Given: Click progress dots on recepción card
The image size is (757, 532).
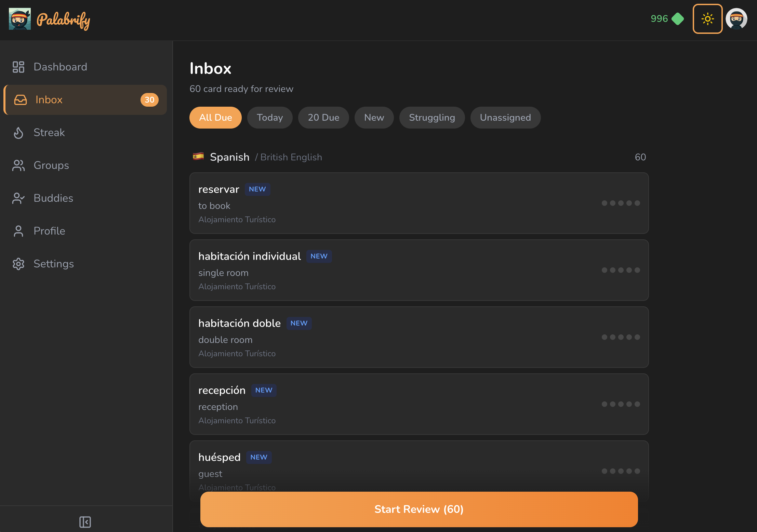Looking at the screenshot, I should 621,404.
